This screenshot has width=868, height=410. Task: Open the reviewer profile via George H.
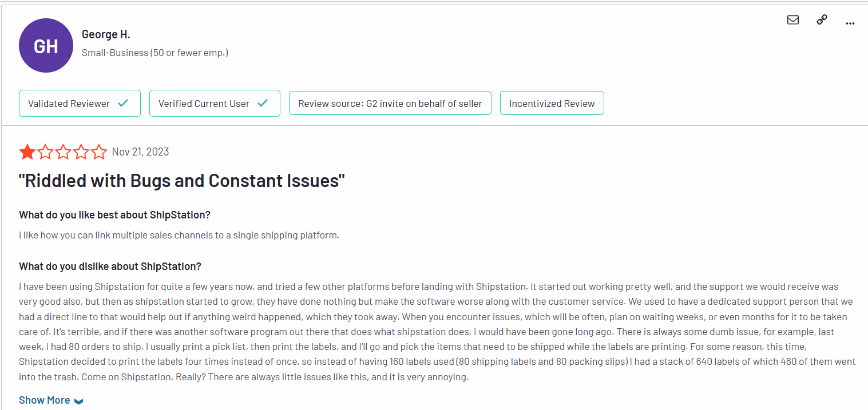click(106, 34)
